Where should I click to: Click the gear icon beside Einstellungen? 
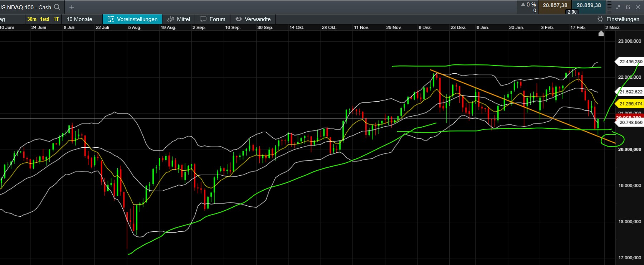(600, 19)
